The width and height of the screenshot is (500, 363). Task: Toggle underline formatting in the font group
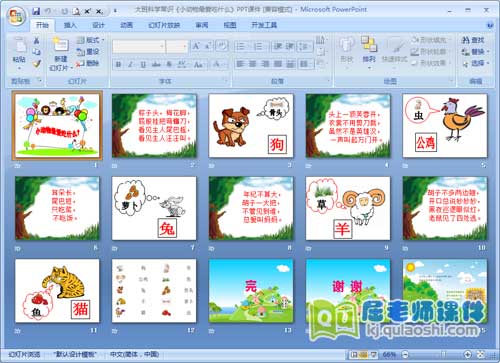(x=143, y=64)
